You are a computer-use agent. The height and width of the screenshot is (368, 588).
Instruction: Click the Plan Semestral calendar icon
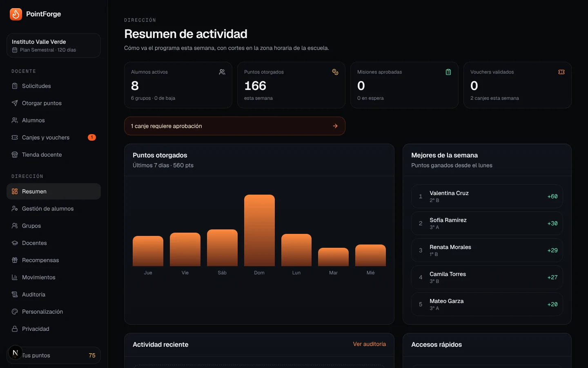pos(15,50)
